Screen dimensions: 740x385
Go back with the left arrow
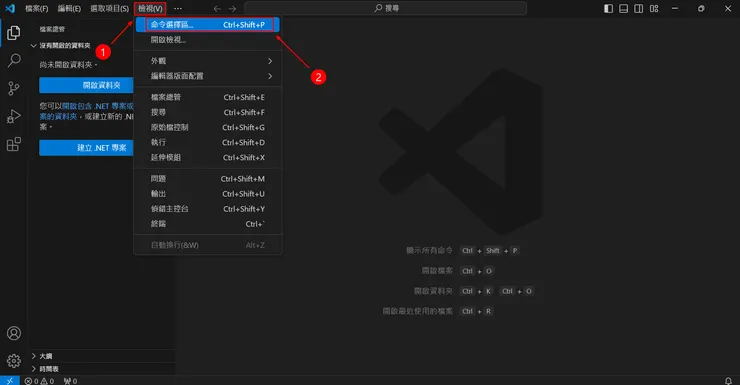tap(217, 8)
